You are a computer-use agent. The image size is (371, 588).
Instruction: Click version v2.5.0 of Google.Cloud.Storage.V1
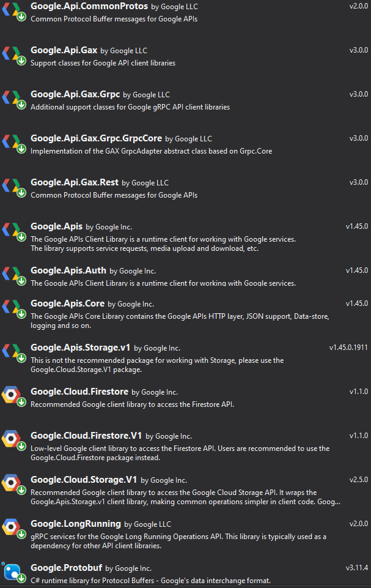(359, 480)
